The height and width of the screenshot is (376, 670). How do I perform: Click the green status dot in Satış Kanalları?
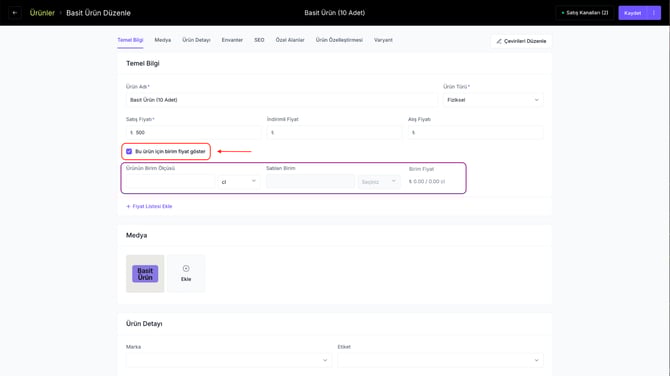[563, 13]
